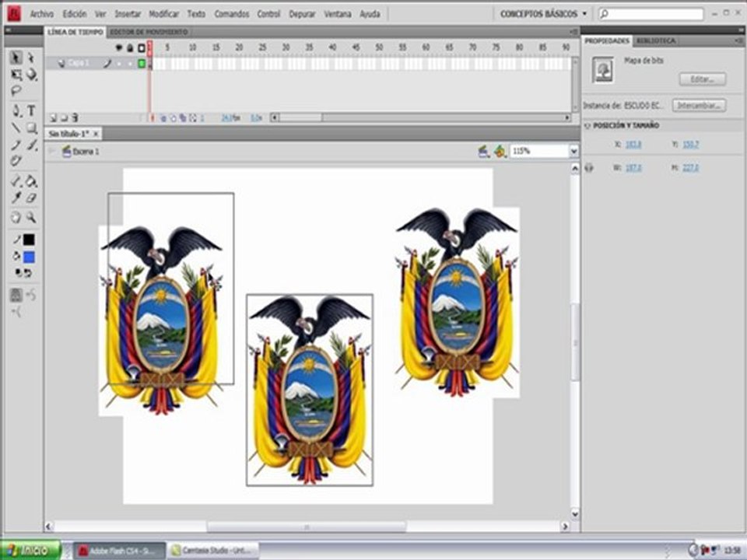Click the swap colors icon
The image size is (747, 560).
[28, 273]
